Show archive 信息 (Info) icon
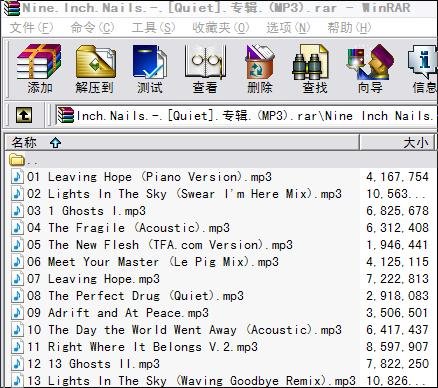The image size is (438, 388). coord(423,69)
